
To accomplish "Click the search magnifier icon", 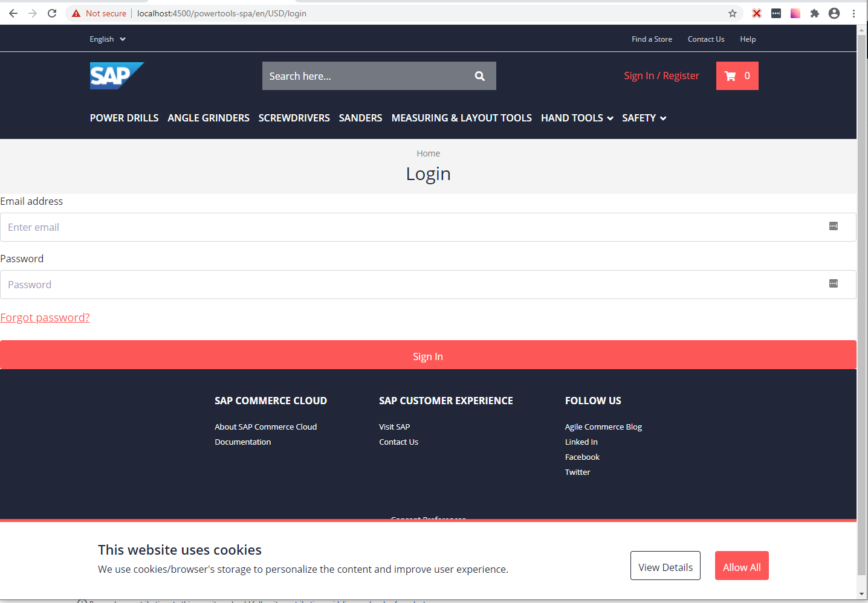I will point(480,76).
